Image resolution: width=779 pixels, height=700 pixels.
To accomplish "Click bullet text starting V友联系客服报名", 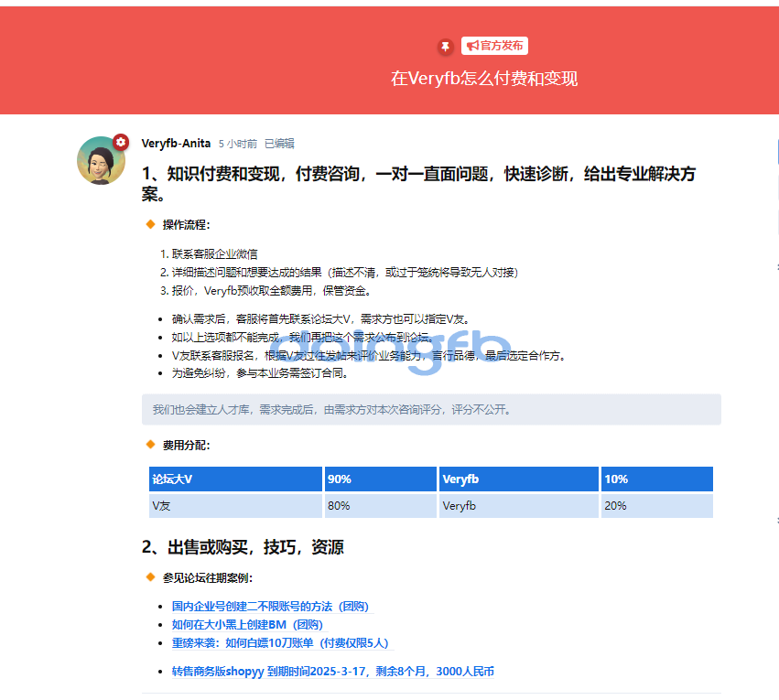I will [369, 355].
